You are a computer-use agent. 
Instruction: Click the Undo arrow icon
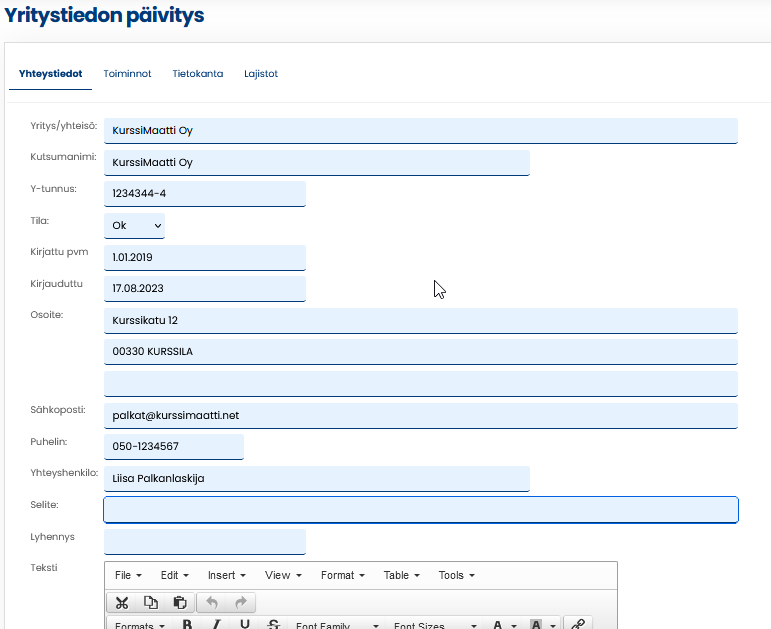coord(212,602)
